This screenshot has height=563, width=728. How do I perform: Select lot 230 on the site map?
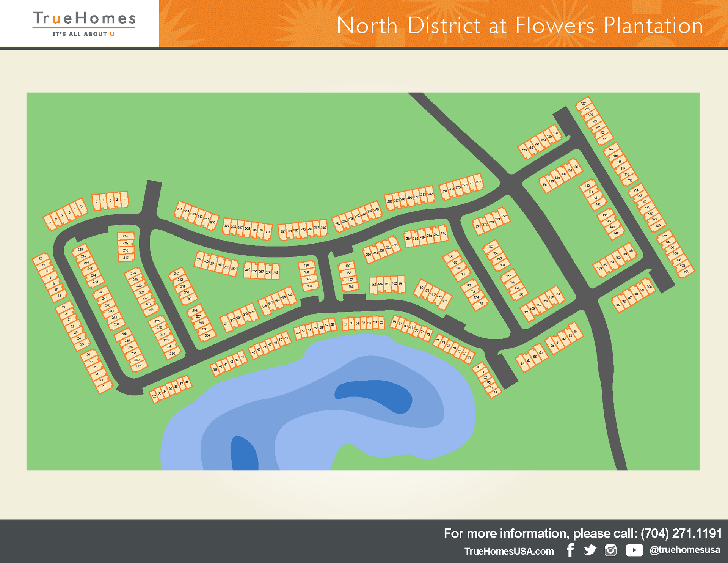pyautogui.click(x=172, y=354)
